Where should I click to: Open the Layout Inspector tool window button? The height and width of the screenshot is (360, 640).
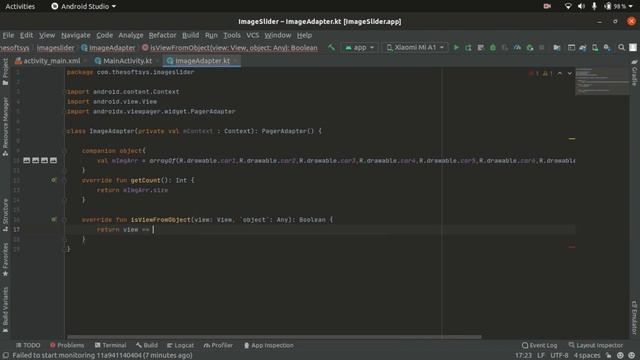click(596, 345)
